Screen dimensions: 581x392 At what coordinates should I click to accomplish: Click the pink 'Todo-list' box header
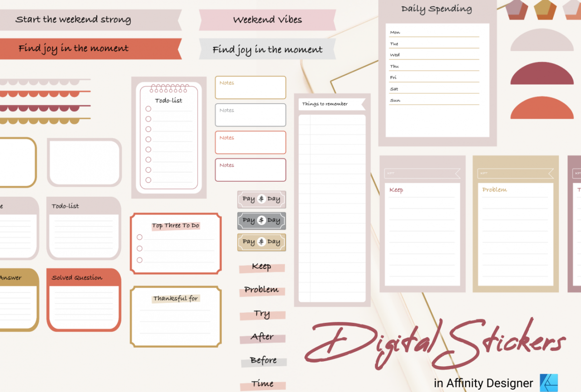point(84,206)
